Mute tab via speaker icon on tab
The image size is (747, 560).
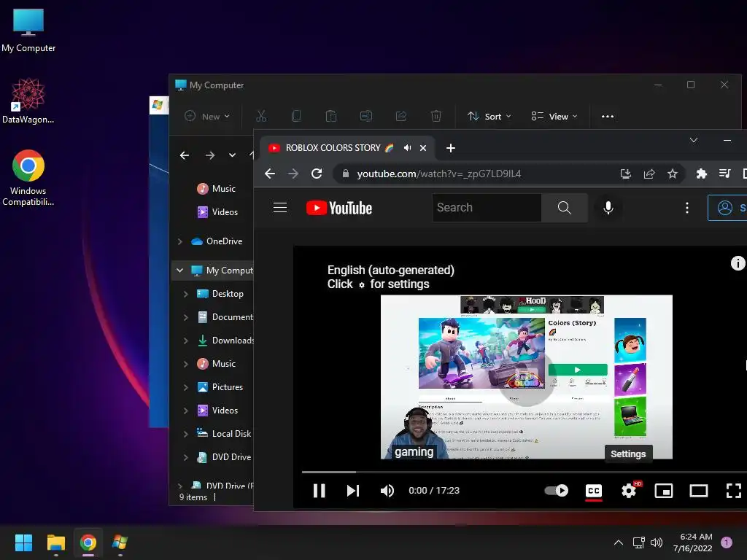tap(407, 148)
